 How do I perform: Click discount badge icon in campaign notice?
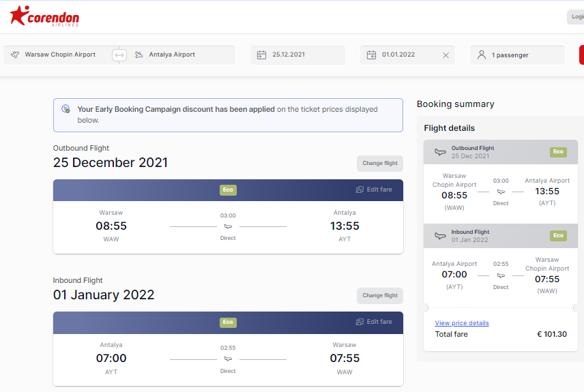coord(65,108)
